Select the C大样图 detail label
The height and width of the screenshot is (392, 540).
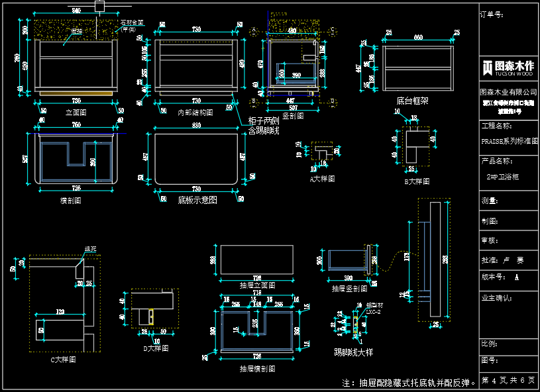(64, 360)
